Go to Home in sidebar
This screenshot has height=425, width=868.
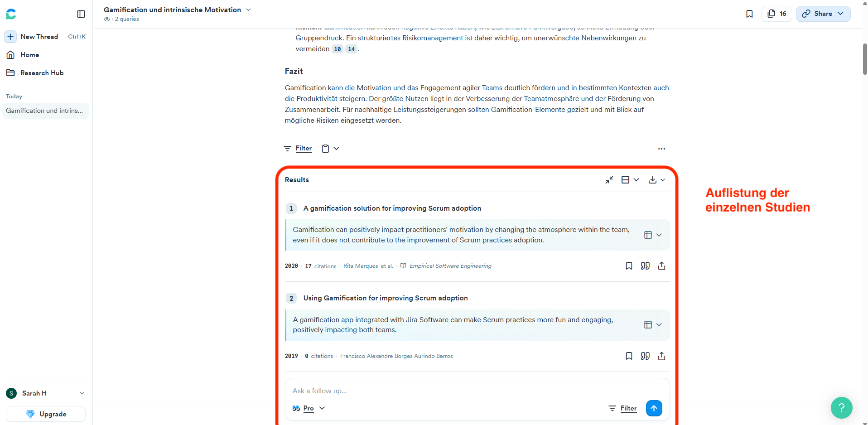pos(29,55)
